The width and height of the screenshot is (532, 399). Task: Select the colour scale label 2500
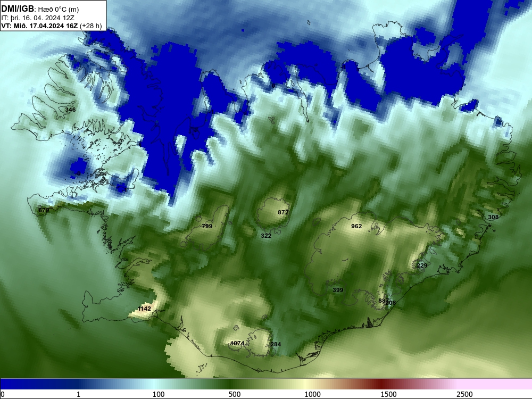click(464, 394)
